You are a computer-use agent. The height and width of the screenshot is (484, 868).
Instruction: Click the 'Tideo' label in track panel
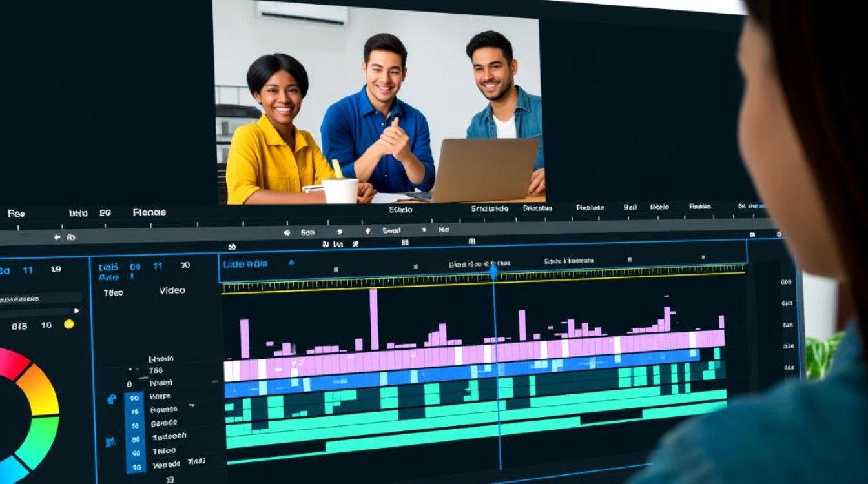coord(114,292)
